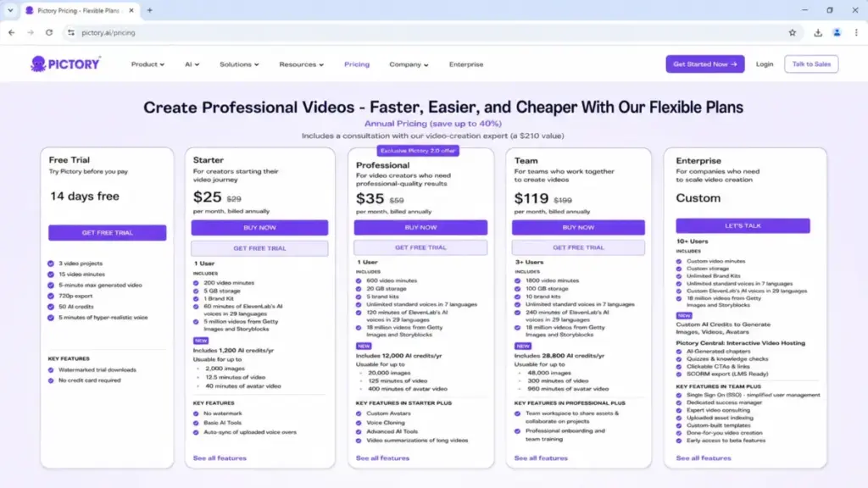868x488 pixels.
Task: Click 'Includes 12,000 AI credits/yr' text
Action: [x=398, y=356]
